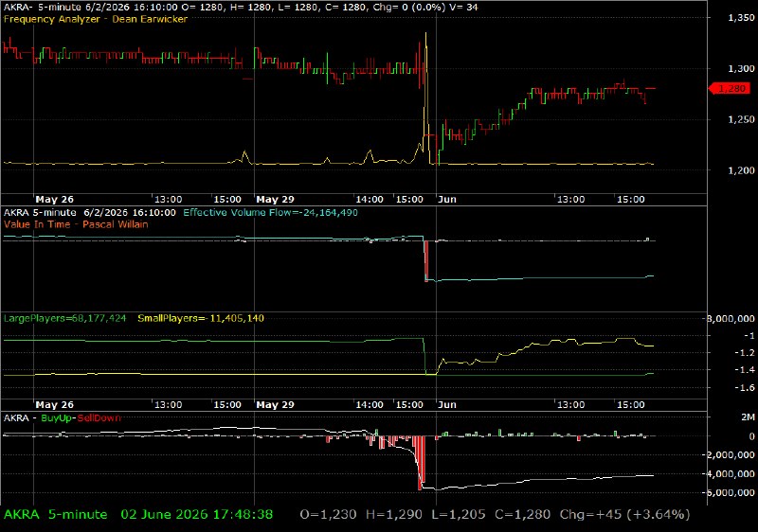Select the 'Frequency Analyzer - Dean Earwicker' label

point(96,19)
